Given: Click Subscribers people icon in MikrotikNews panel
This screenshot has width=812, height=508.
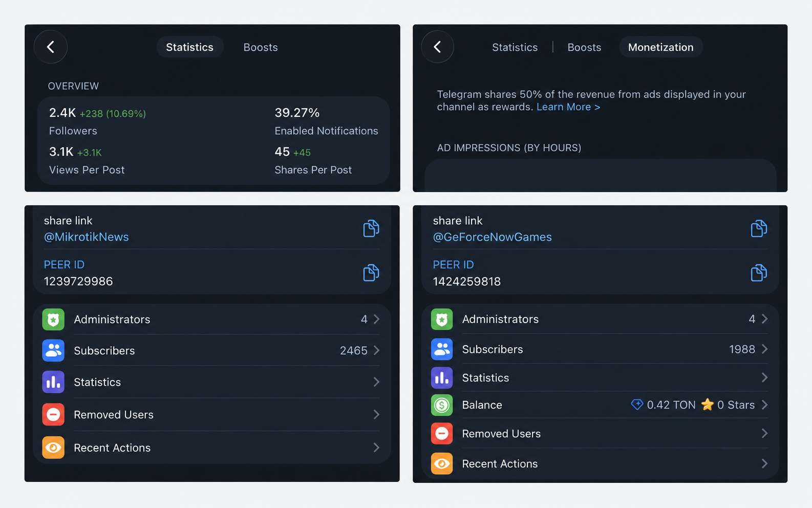Looking at the screenshot, I should [x=53, y=351].
